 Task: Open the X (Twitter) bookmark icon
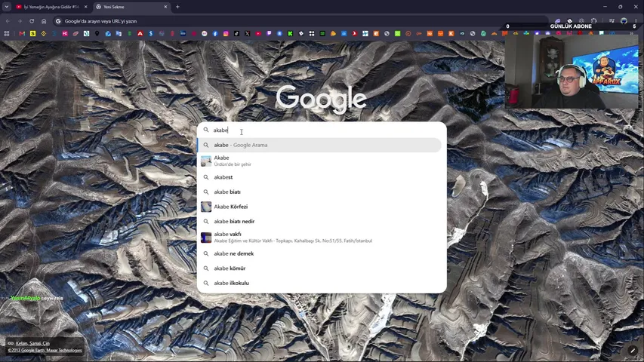pos(247,34)
